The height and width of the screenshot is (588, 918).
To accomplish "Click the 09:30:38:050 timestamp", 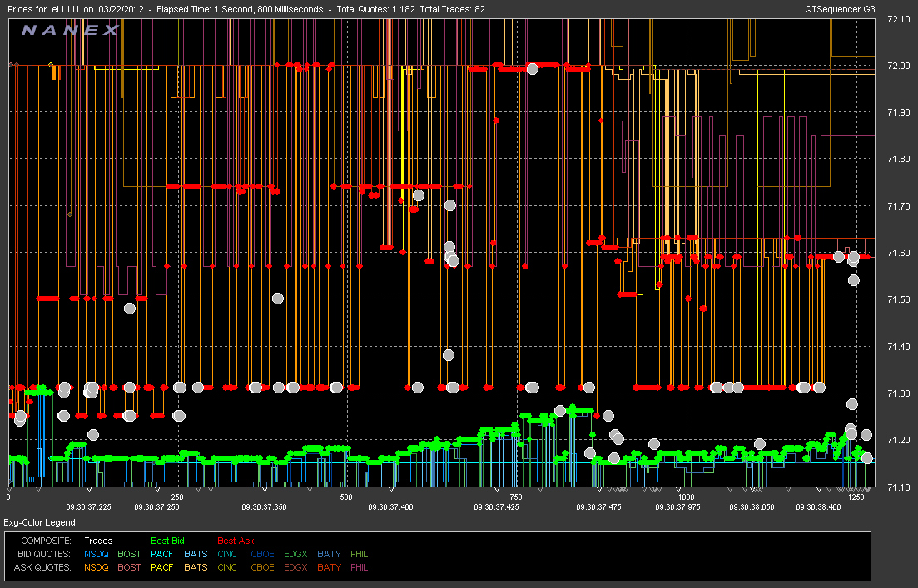I will coord(752,507).
